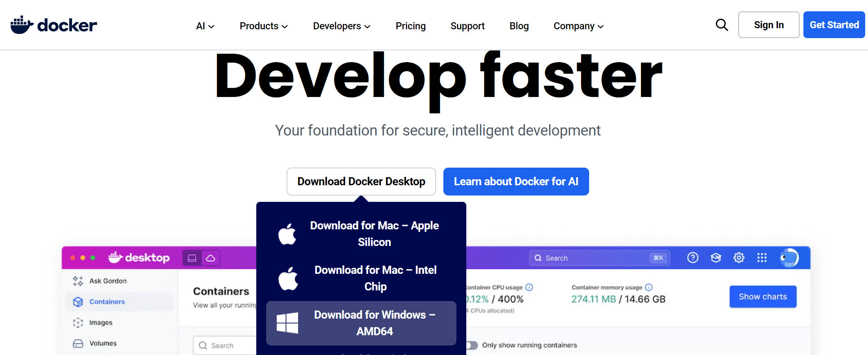Open the help question mark icon
The width and height of the screenshot is (868, 355).
coord(693,258)
